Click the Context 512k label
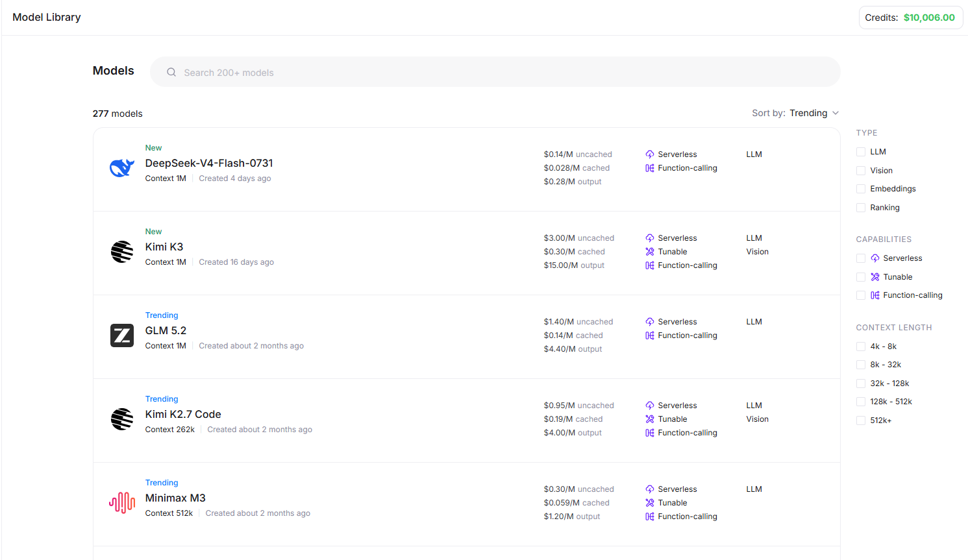The image size is (968, 560). (x=169, y=513)
